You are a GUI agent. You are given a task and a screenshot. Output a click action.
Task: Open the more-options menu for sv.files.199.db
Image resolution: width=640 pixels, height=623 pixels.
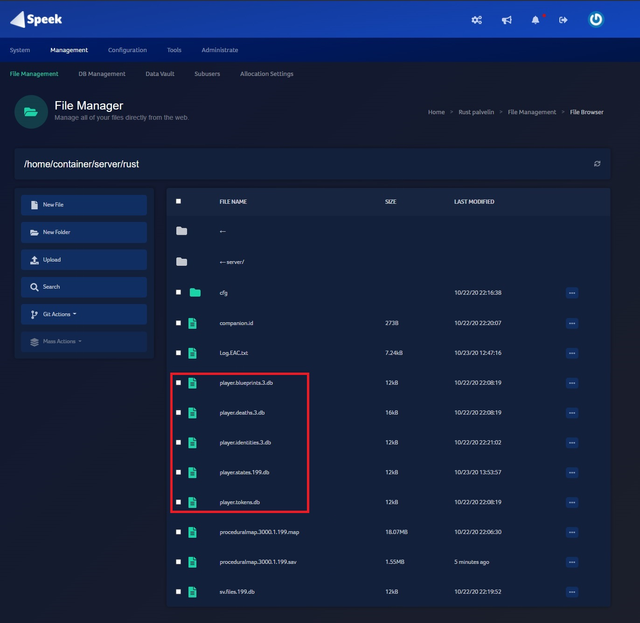click(x=572, y=592)
